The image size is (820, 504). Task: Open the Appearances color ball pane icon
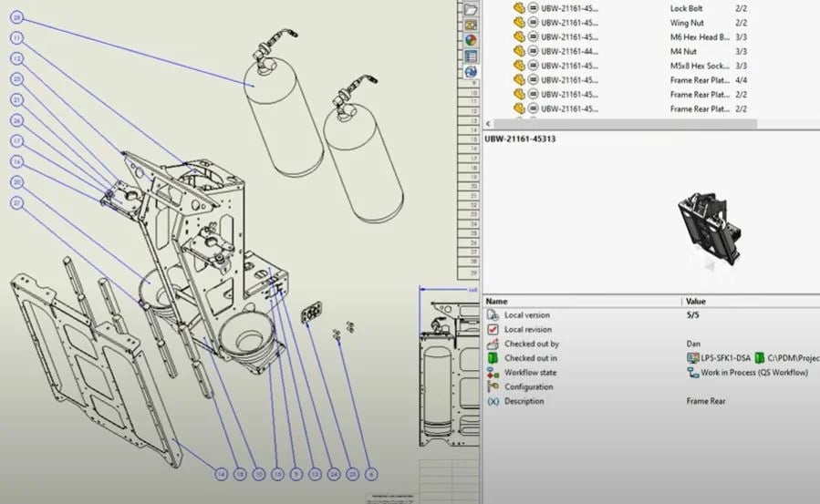point(470,40)
